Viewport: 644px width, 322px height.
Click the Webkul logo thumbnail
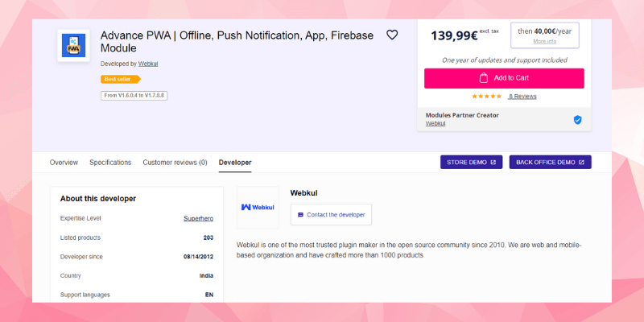tap(258, 207)
